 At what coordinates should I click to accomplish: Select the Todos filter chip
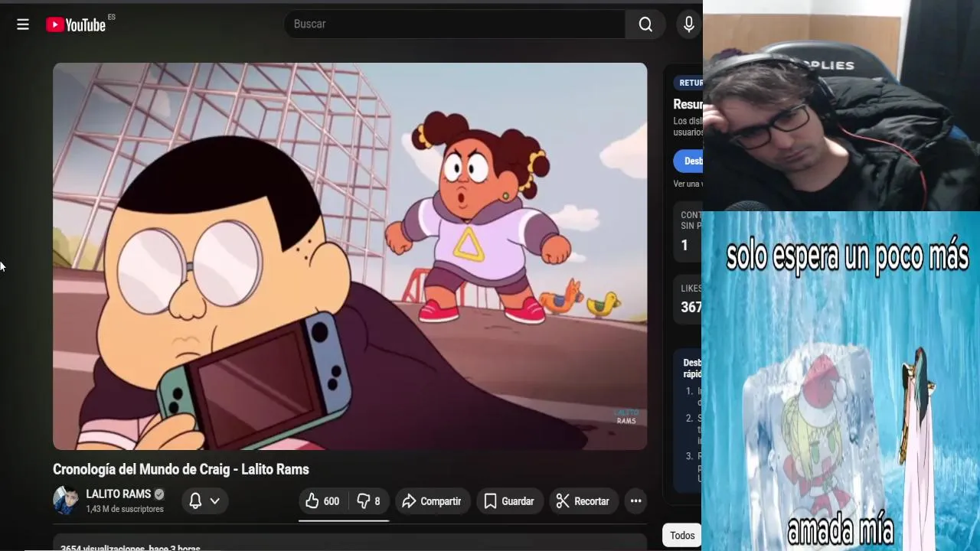[x=682, y=536]
